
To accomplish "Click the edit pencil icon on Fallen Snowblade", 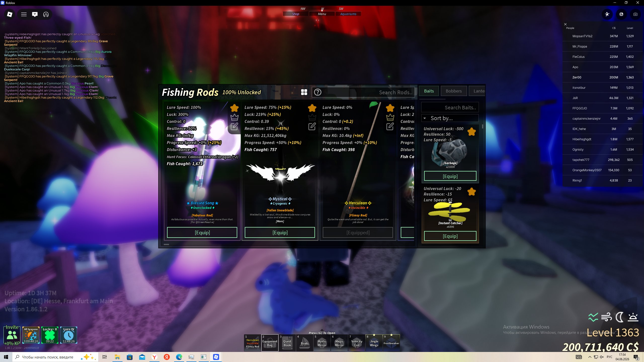I will point(312,126).
